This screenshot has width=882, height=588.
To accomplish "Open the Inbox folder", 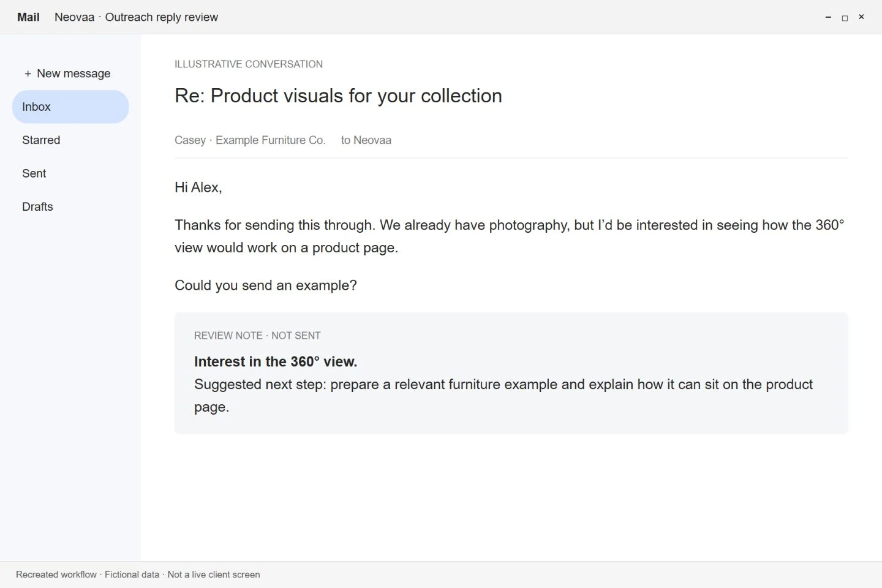I will pos(70,107).
